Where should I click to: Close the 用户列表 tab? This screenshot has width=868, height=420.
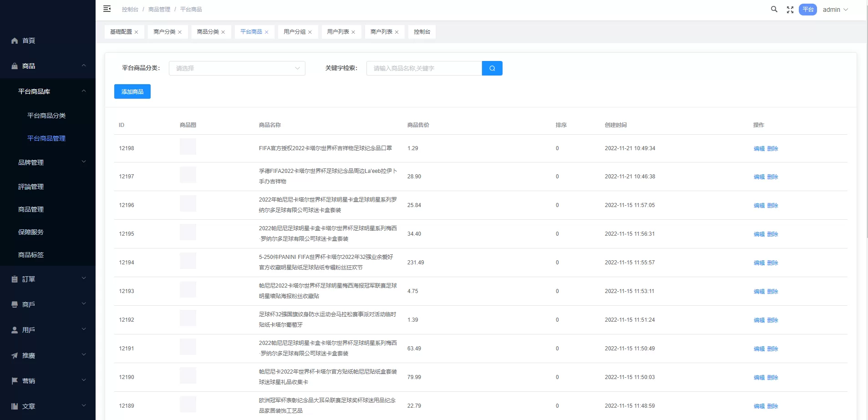(x=353, y=32)
